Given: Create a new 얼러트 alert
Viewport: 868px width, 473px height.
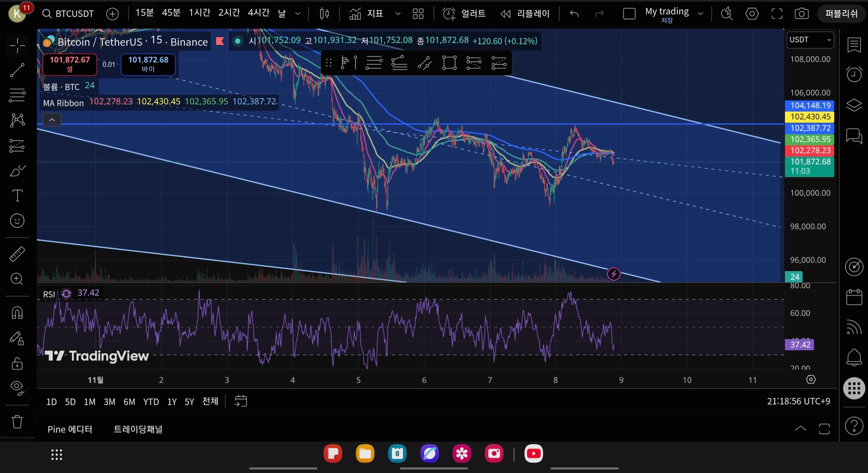Looking at the screenshot, I should pos(464,14).
